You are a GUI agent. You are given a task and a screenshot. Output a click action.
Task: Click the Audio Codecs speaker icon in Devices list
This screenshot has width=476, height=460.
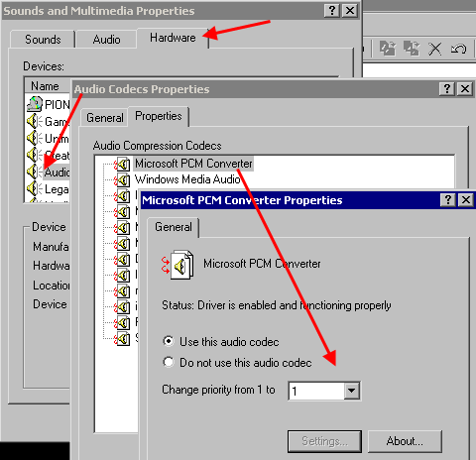tap(34, 172)
